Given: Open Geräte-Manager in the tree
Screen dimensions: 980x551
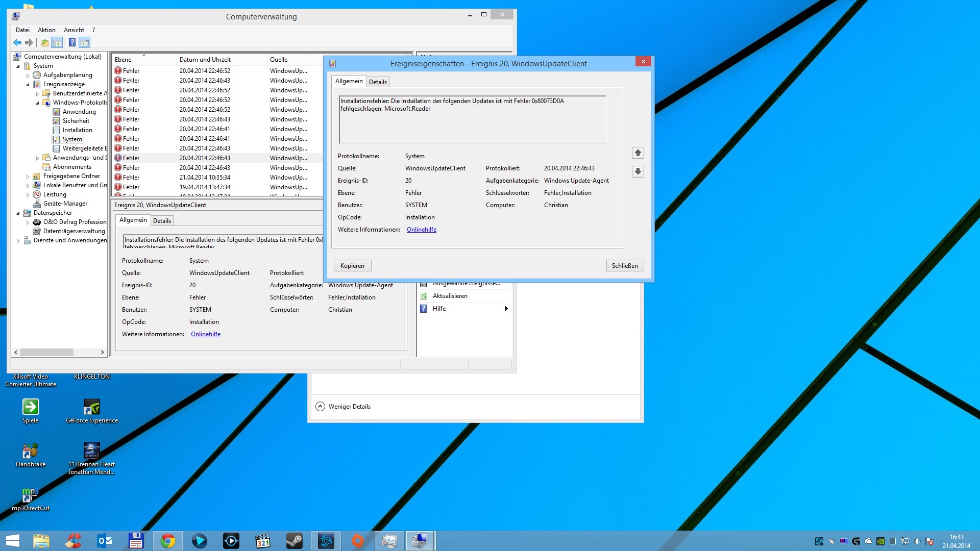Looking at the screenshot, I should click(65, 204).
